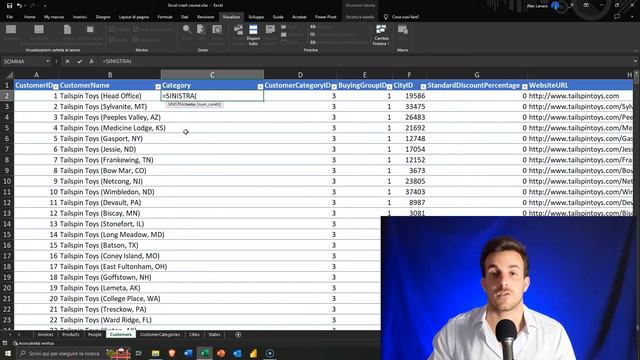Open CustomerID column filter dropdown

[56, 86]
